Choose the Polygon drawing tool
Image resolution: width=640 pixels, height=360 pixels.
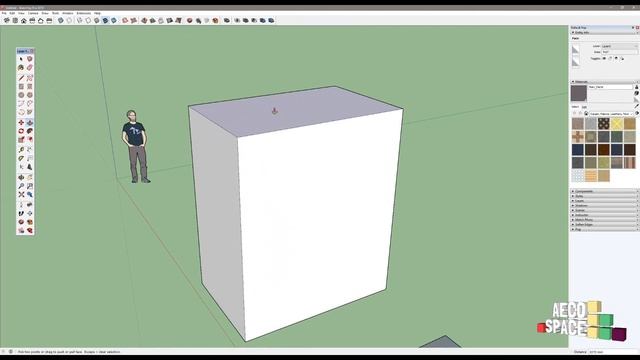click(x=30, y=95)
